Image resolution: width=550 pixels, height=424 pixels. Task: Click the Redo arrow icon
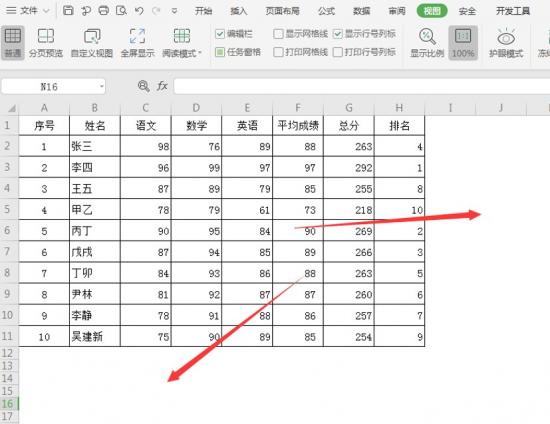(x=156, y=11)
